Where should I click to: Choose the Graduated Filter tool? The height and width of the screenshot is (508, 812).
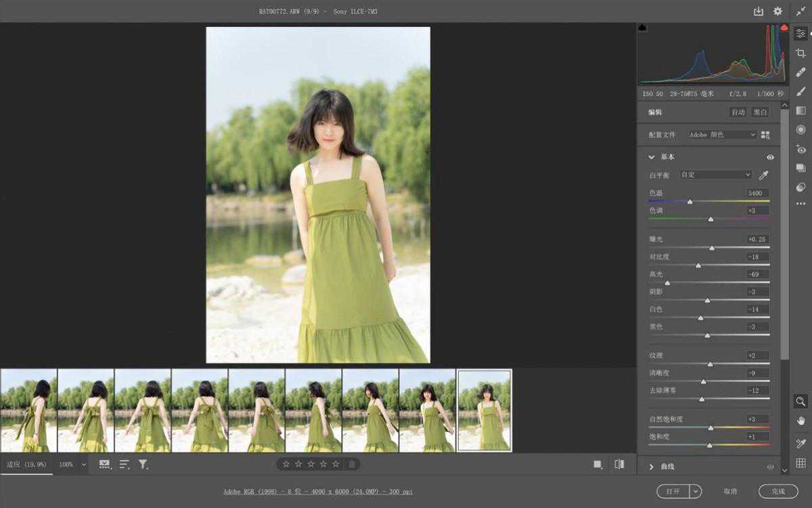pyautogui.click(x=800, y=110)
